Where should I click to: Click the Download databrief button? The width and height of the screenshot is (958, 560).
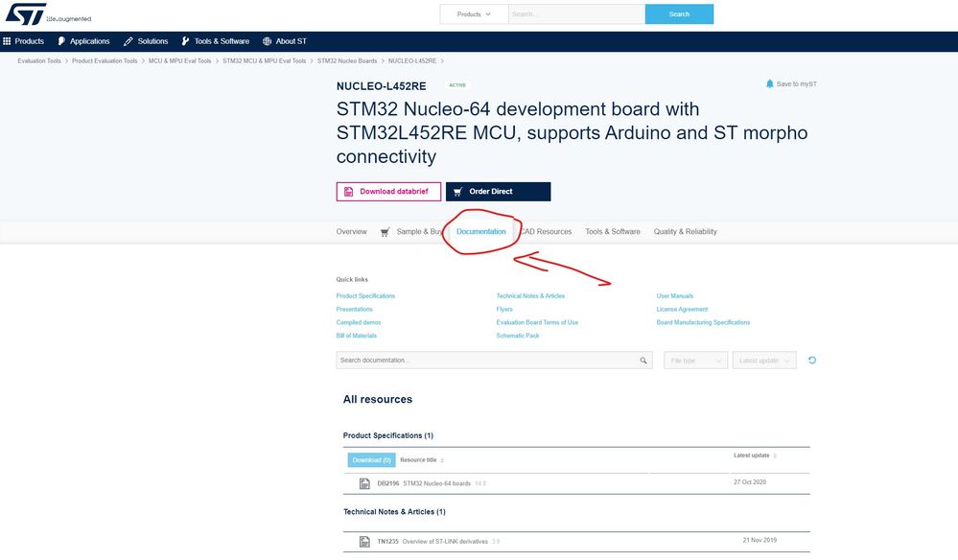click(x=388, y=192)
